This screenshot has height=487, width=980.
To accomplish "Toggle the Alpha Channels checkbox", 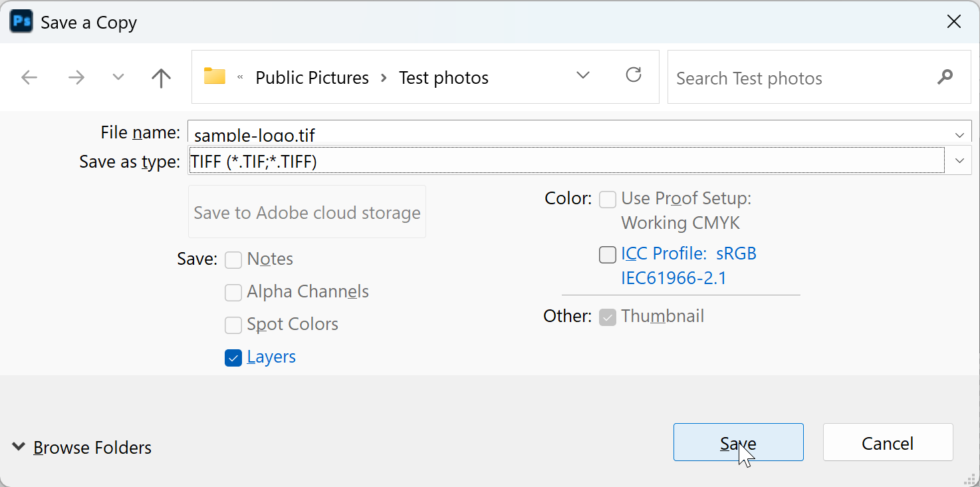I will 233,292.
